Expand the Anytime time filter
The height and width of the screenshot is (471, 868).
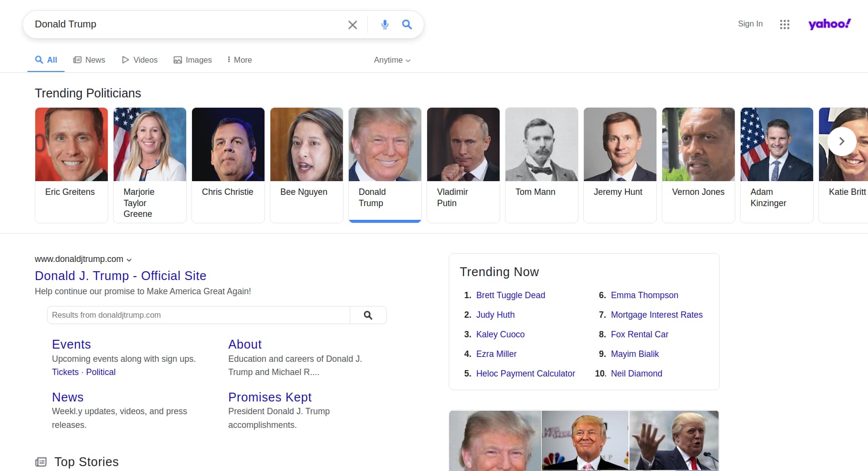(392, 60)
